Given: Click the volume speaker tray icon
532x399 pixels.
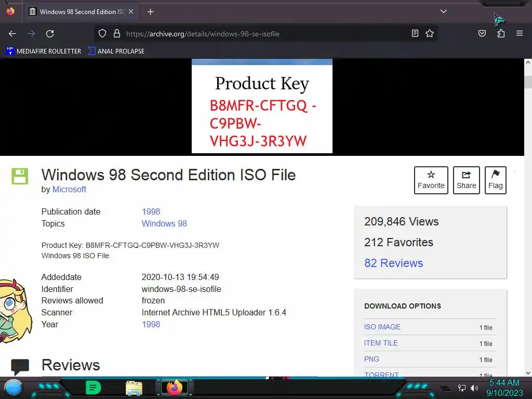Looking at the screenshot, I should [x=474, y=388].
